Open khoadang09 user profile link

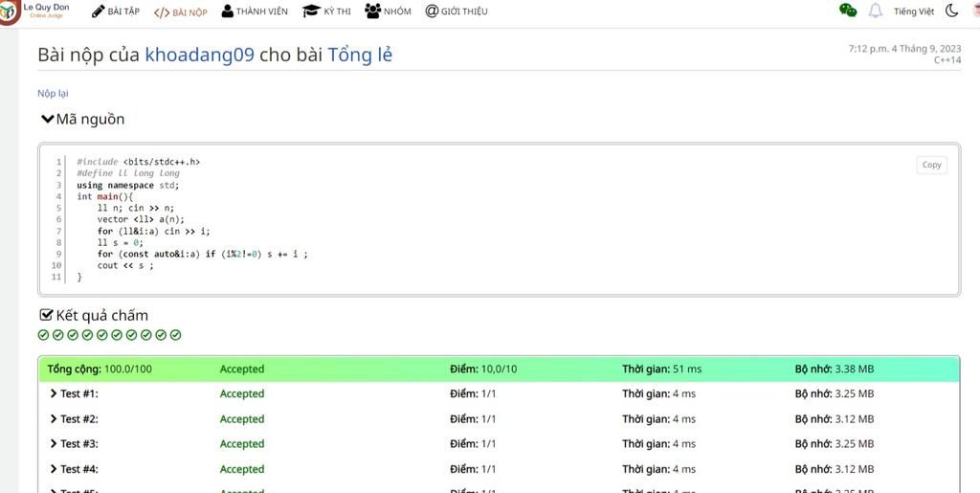[x=199, y=55]
